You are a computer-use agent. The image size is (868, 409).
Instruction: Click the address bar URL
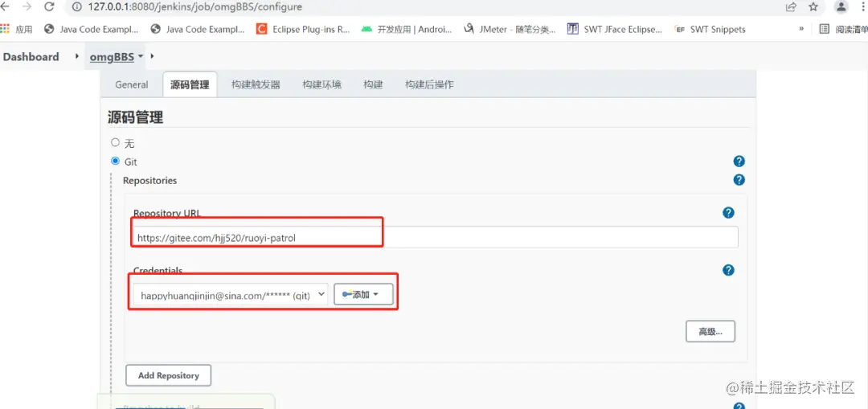(194, 6)
